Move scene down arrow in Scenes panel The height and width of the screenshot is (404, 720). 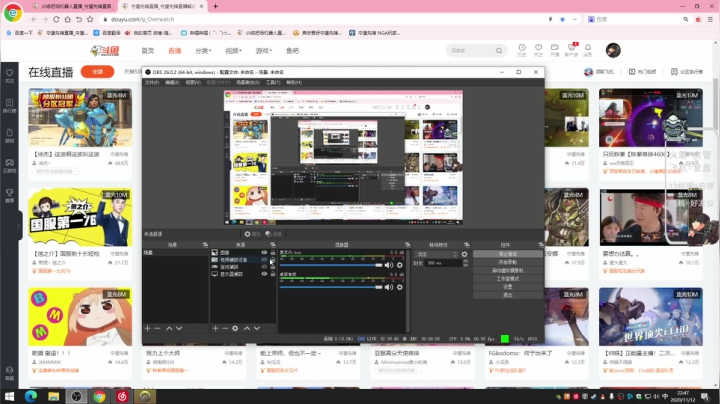click(179, 328)
